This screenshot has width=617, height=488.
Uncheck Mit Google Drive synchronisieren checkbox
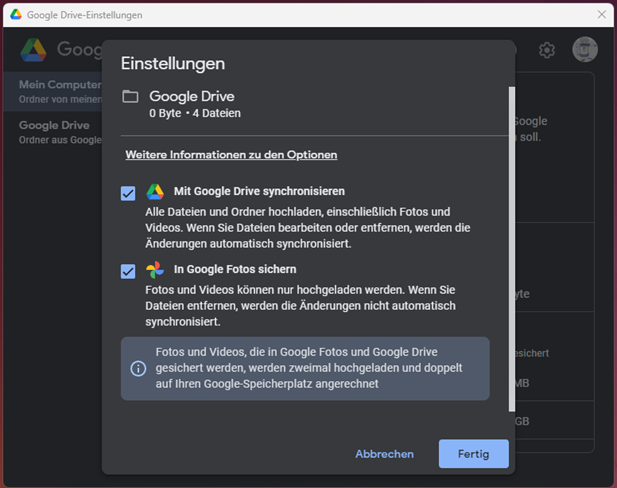(x=128, y=193)
